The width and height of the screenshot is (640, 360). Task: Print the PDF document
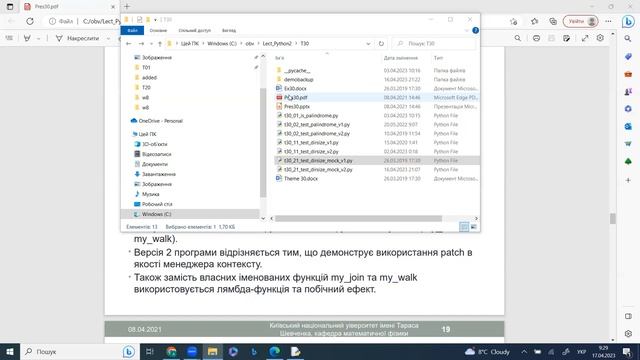click(x=536, y=38)
